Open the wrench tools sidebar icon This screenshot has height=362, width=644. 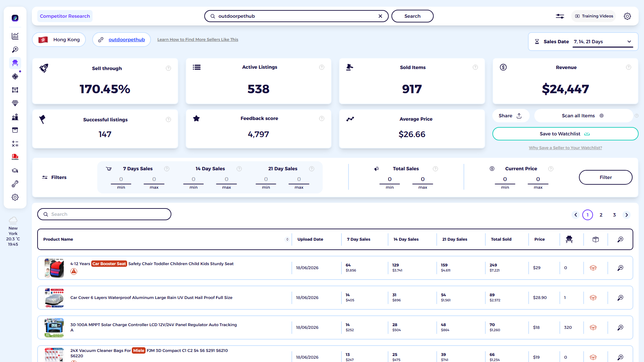point(15,184)
